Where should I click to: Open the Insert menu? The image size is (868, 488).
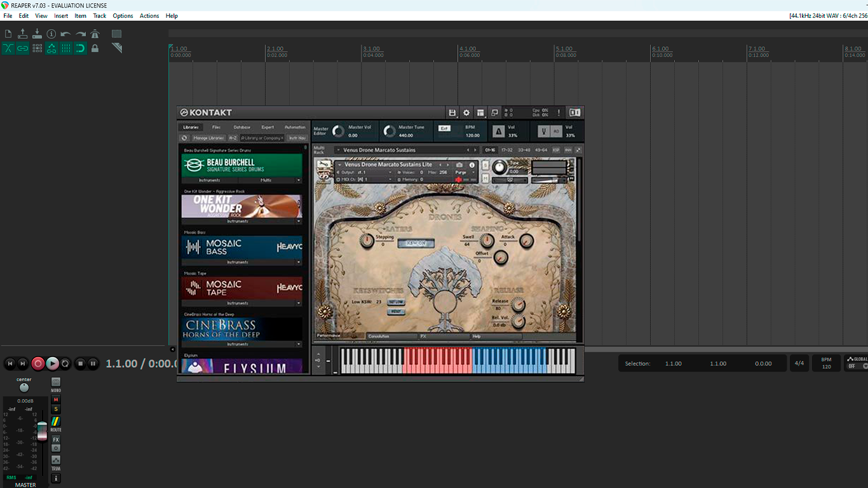[61, 16]
